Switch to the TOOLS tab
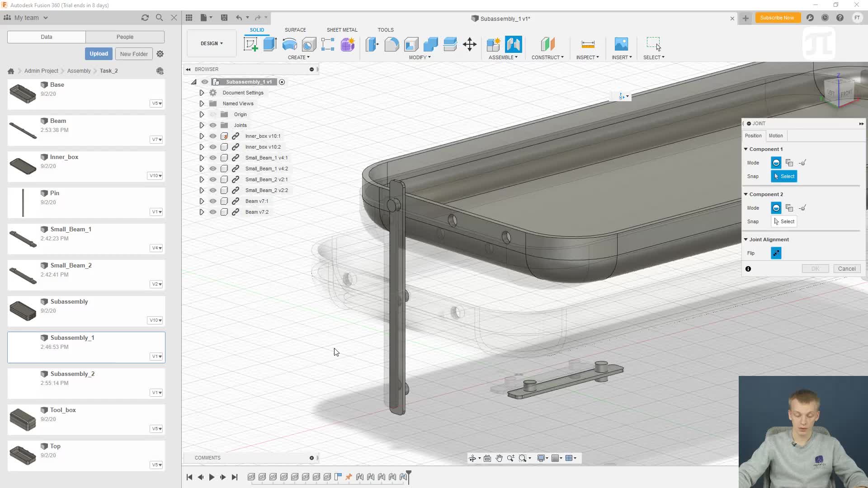Viewport: 868px width, 488px height. pos(386,30)
